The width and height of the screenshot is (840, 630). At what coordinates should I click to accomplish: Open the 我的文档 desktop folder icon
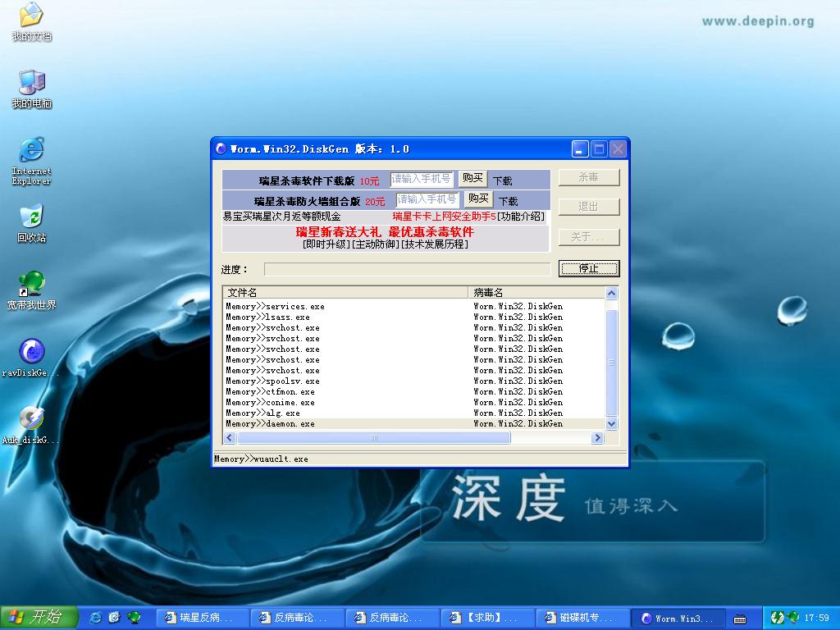point(31,16)
